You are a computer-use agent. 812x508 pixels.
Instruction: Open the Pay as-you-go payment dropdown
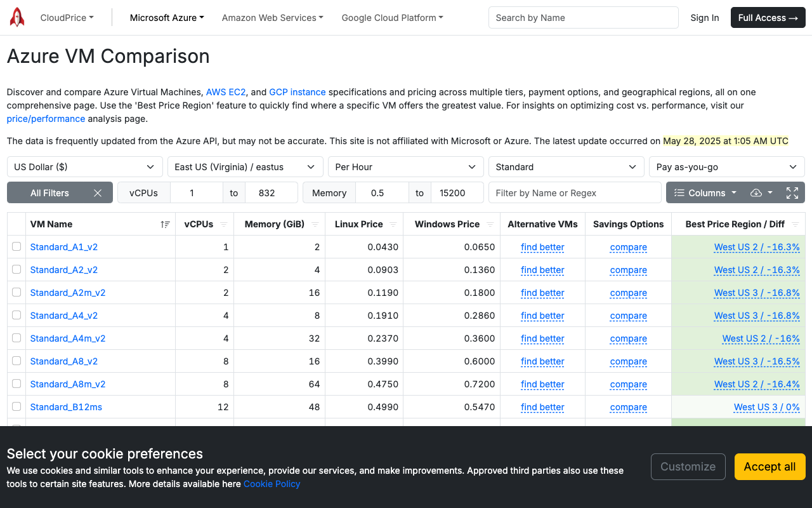(727, 167)
